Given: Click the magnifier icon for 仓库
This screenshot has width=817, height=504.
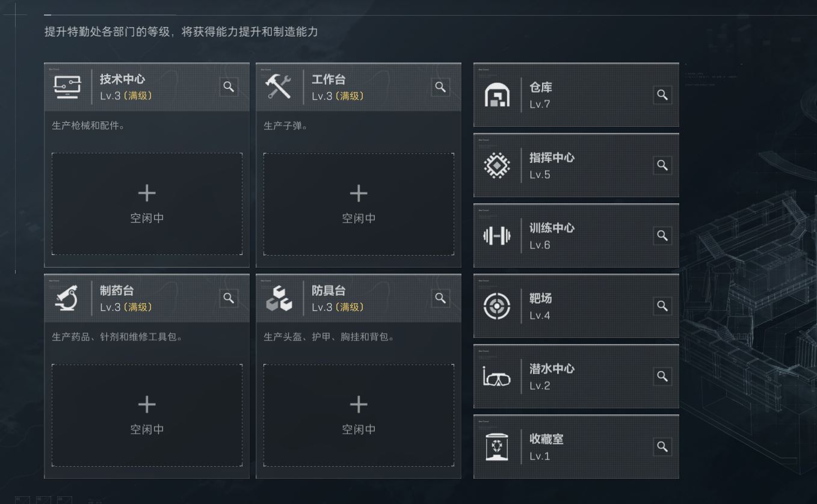Looking at the screenshot, I should point(662,95).
